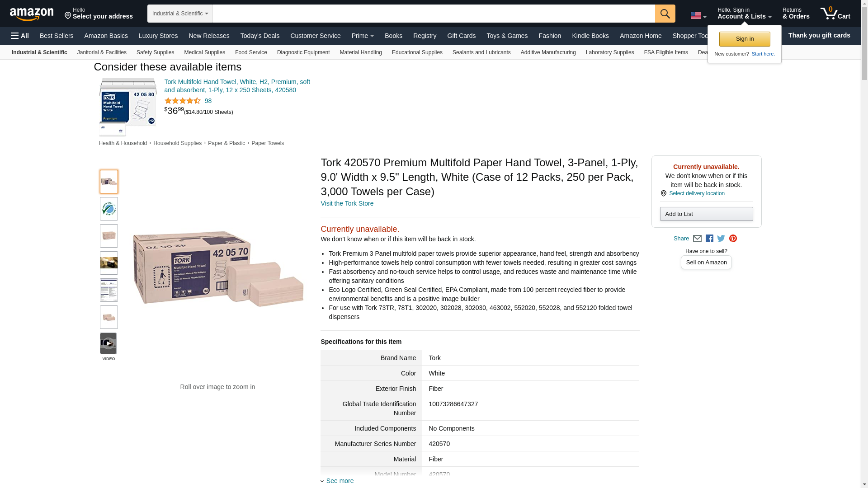Share on Twitter icon

tap(721, 239)
